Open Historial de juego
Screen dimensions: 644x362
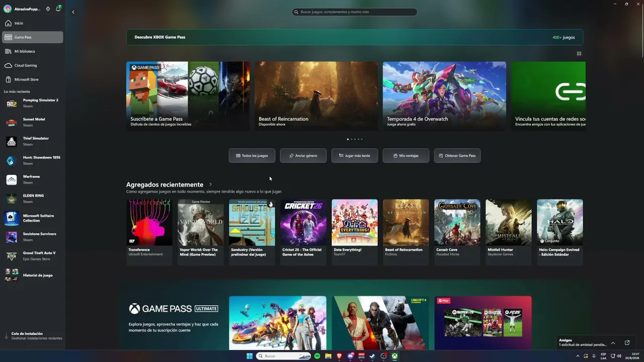[x=33, y=276]
